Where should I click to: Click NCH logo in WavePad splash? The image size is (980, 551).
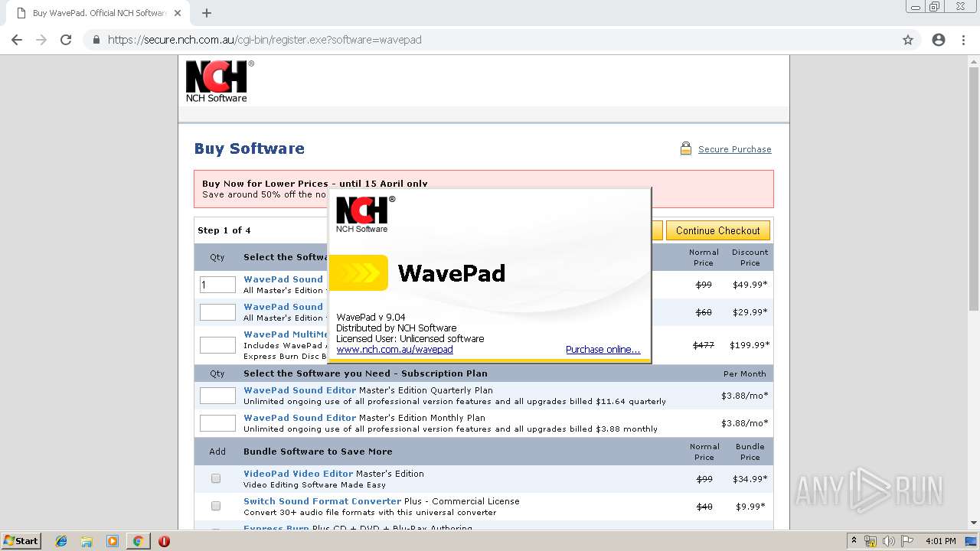pyautogui.click(x=365, y=214)
